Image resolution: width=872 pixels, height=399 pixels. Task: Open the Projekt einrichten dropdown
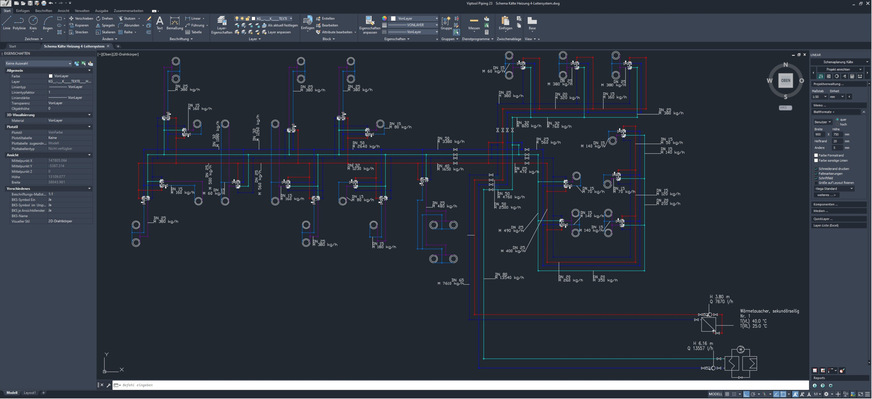coord(840,70)
